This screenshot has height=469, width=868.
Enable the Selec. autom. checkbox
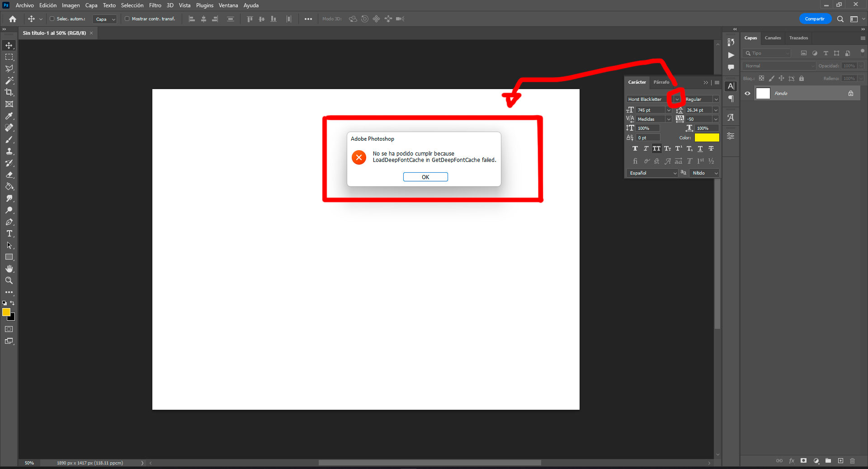pyautogui.click(x=53, y=19)
